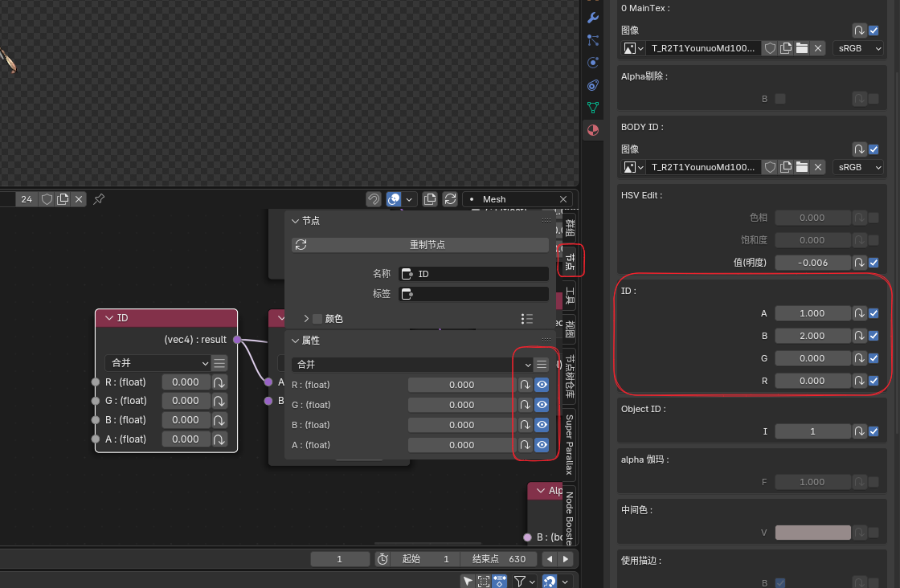
Task: Expand the 颜色 section in node panel
Action: [306, 319]
